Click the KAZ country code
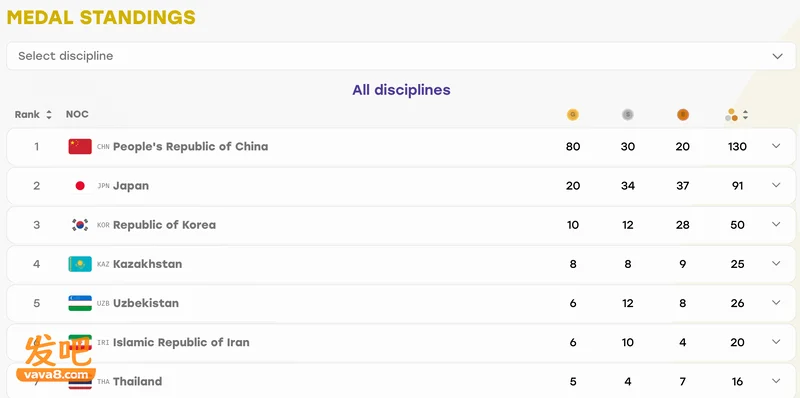The image size is (800, 398). coord(103,264)
